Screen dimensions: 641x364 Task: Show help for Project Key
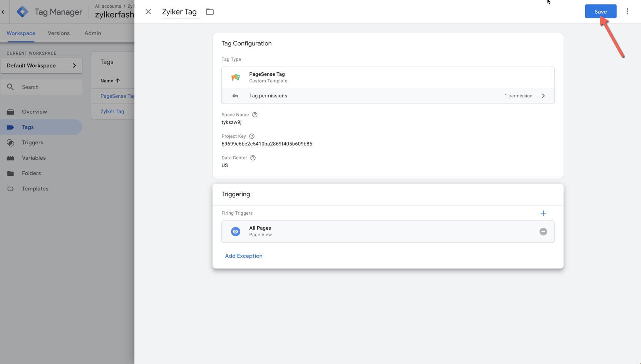point(252,136)
